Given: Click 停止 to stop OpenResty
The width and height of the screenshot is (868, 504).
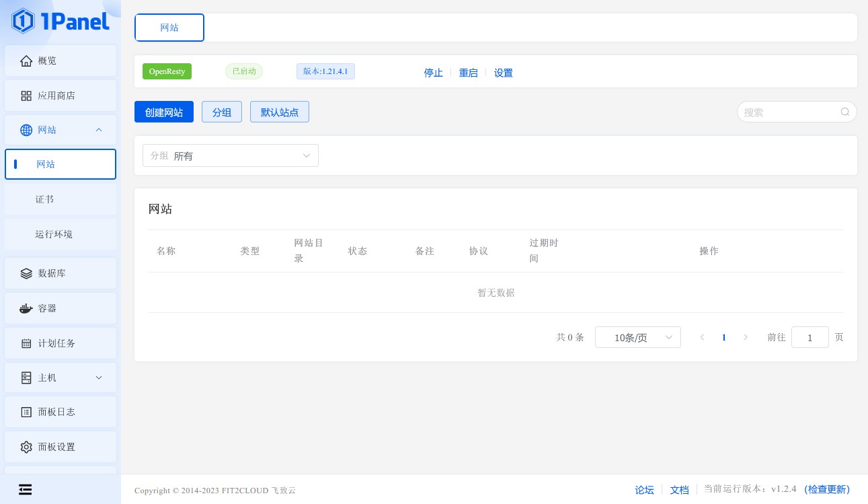Looking at the screenshot, I should point(434,73).
